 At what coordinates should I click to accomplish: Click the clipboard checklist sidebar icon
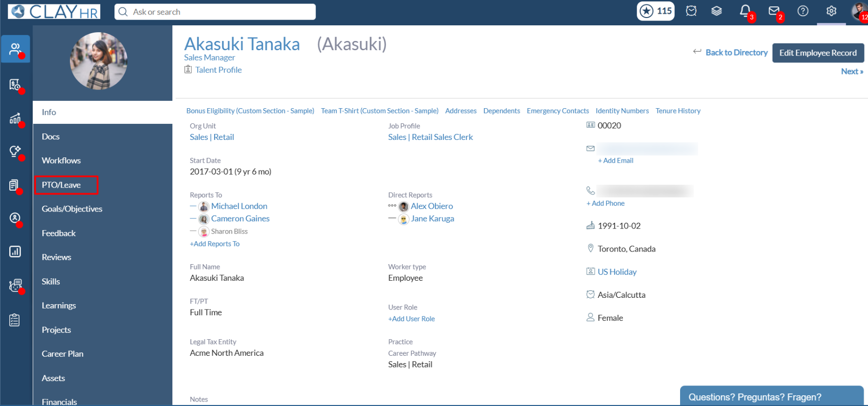click(x=15, y=320)
